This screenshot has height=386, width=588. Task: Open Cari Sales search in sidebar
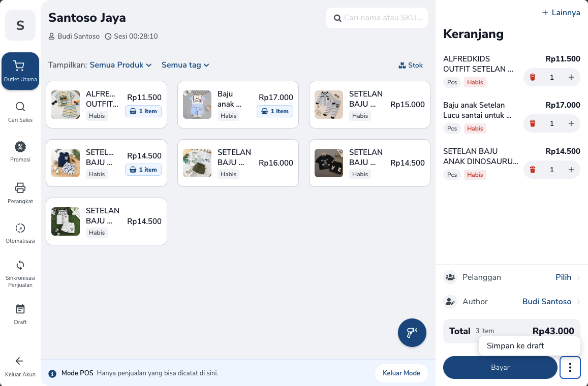pos(20,112)
